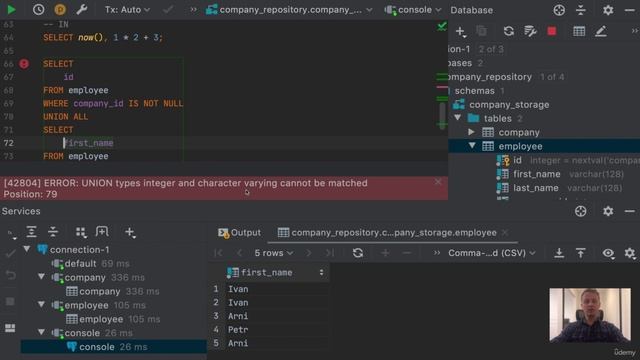The image size is (640, 360).
Task: Switch to the Output tab
Action: click(239, 233)
